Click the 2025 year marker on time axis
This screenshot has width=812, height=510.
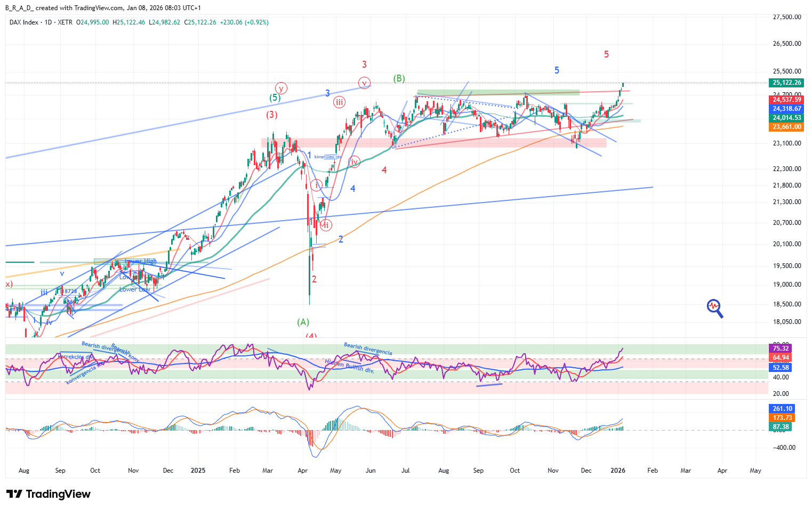tap(198, 471)
